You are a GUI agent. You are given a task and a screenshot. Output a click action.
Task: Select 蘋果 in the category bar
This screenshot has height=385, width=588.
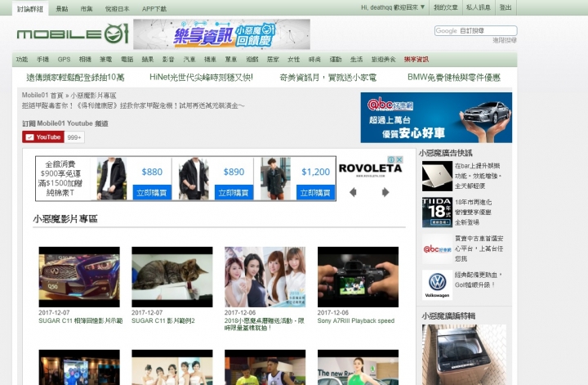point(148,60)
